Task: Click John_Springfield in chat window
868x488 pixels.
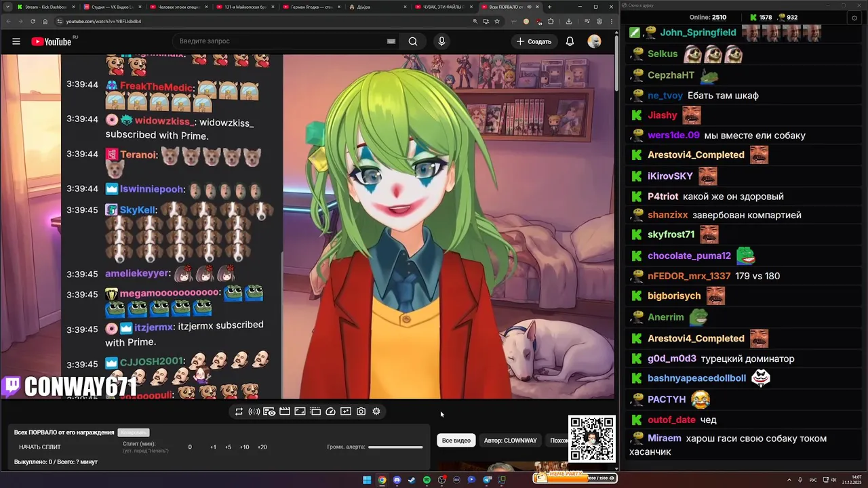Action: pos(698,33)
